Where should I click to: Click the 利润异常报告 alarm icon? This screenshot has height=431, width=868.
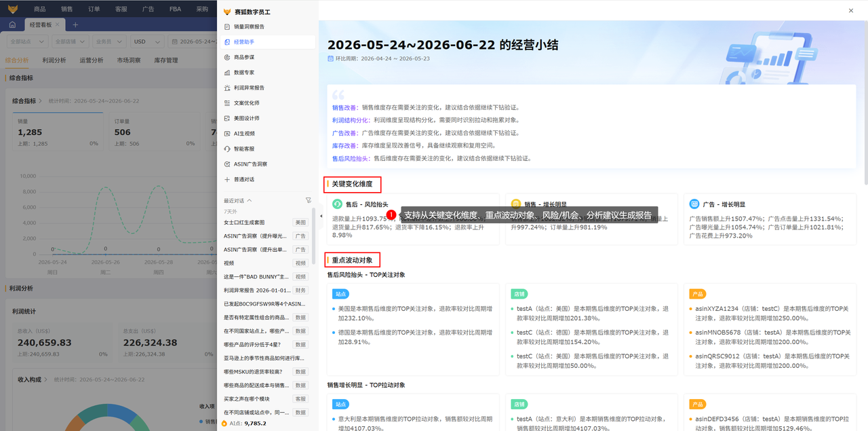click(227, 88)
